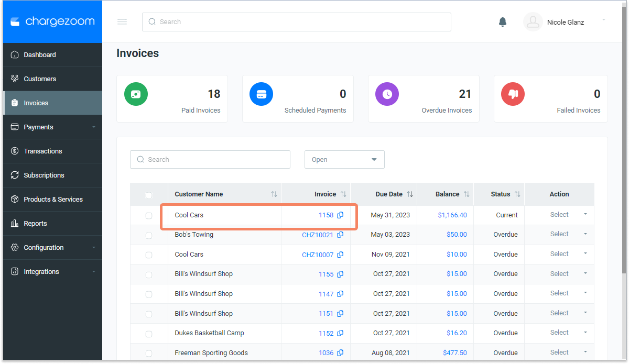Open Select action dropdown for CHZ10007
Screen dimensions: 629x364
568,254
